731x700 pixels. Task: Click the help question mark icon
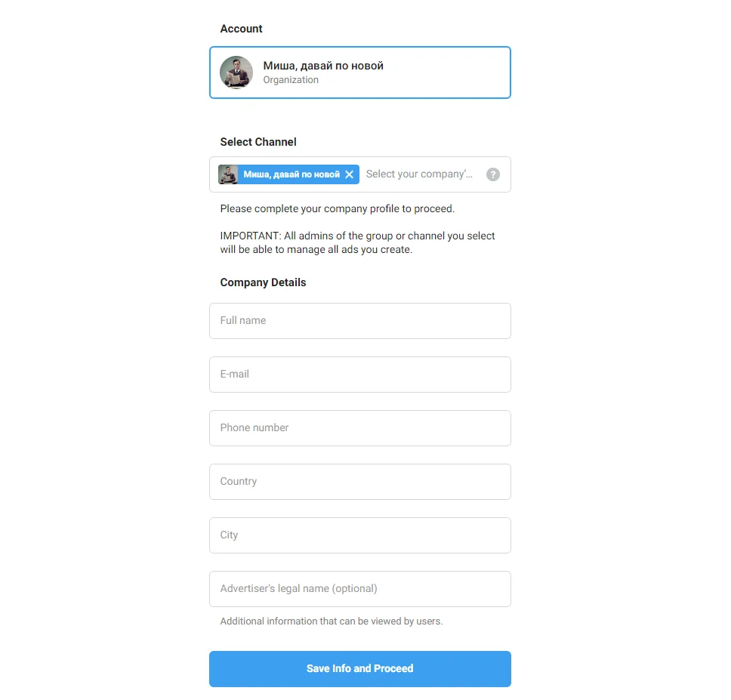tap(492, 174)
